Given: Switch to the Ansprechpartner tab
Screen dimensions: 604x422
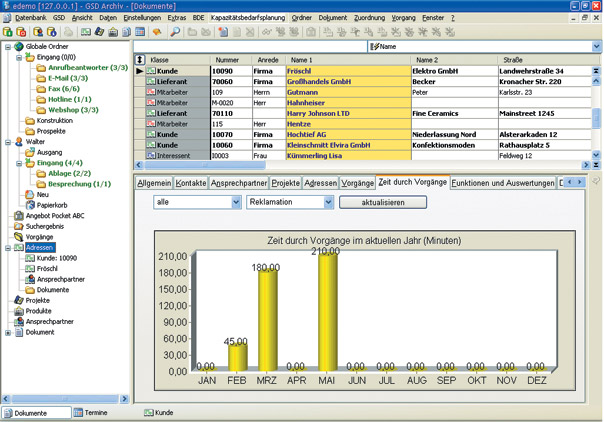Looking at the screenshot, I should point(238,183).
